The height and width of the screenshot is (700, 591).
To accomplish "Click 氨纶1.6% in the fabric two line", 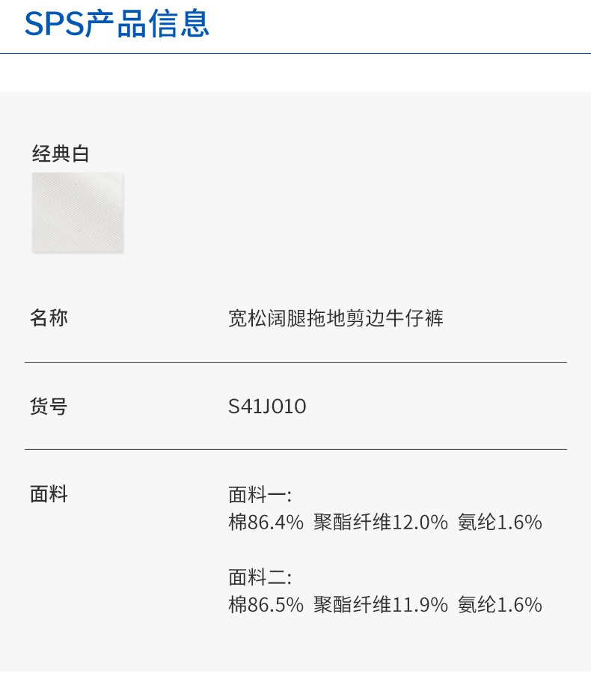I will tap(500, 605).
